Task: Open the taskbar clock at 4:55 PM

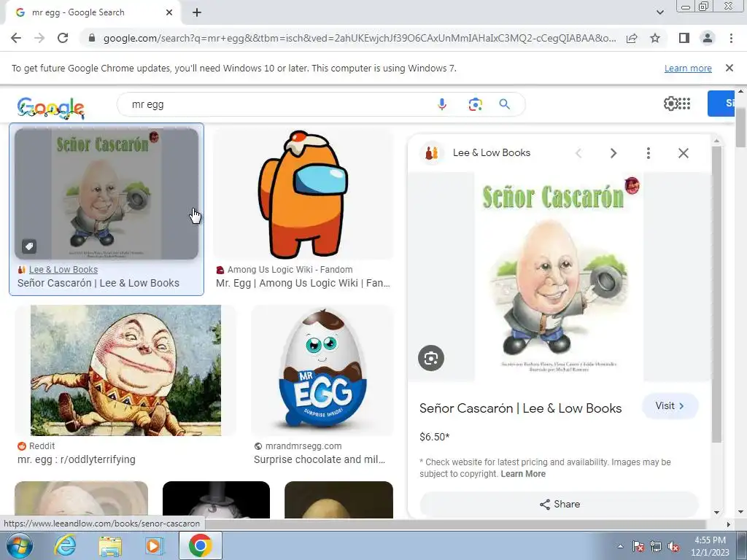Action: coord(710,546)
